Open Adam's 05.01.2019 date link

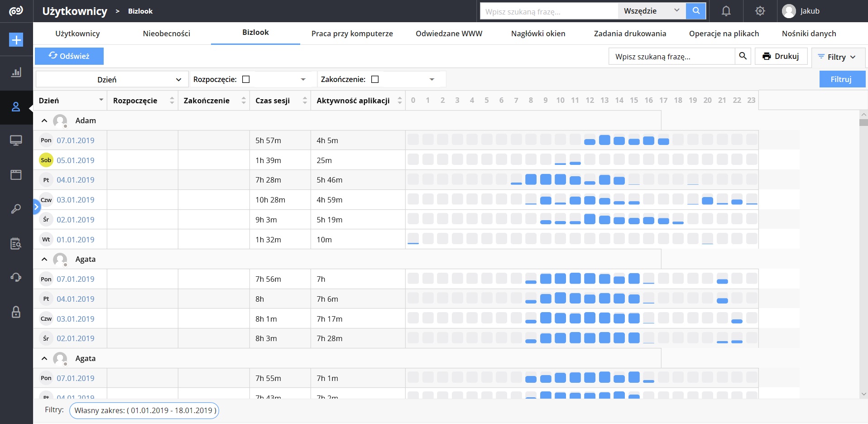coord(76,160)
